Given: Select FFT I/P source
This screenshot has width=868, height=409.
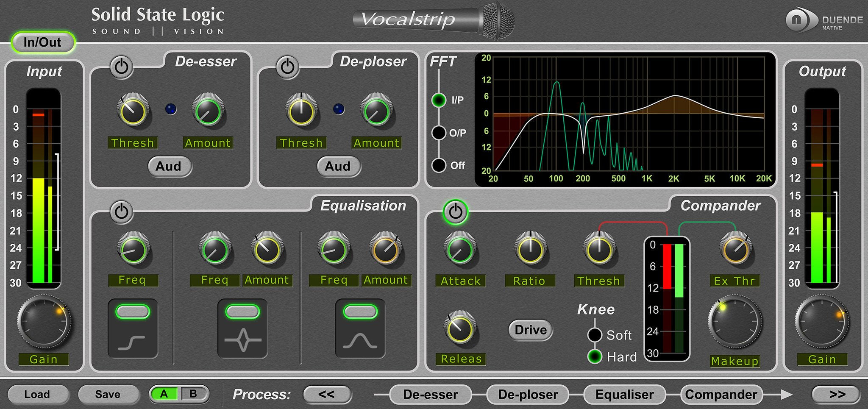Looking at the screenshot, I should (x=439, y=100).
